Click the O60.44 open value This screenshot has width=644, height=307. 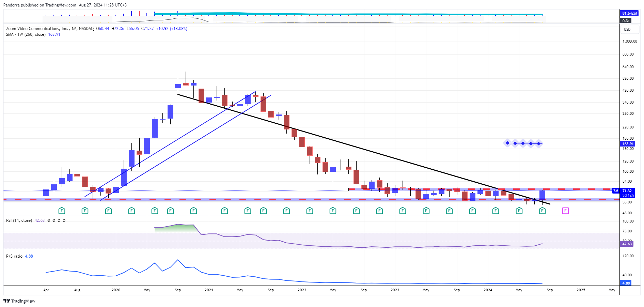click(103, 29)
